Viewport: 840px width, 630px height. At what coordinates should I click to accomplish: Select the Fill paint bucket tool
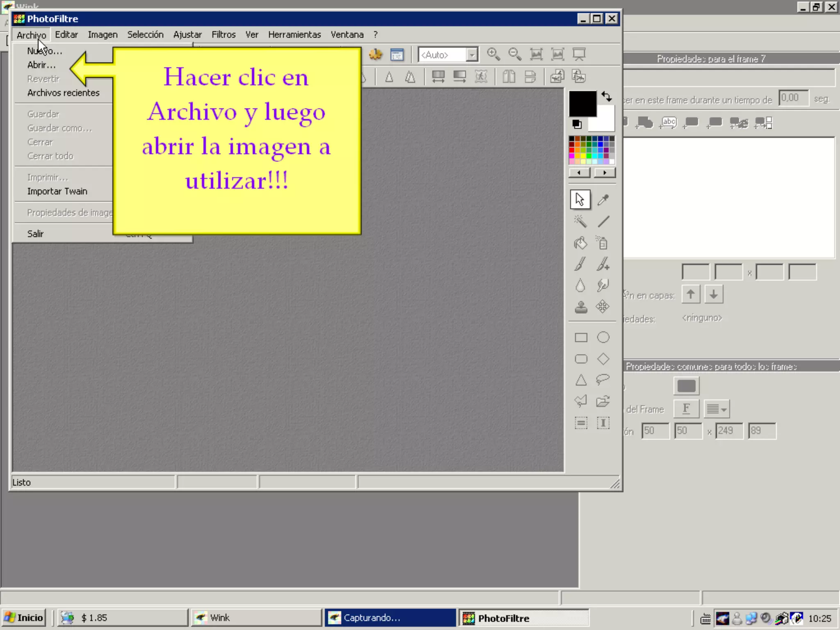[x=580, y=243]
